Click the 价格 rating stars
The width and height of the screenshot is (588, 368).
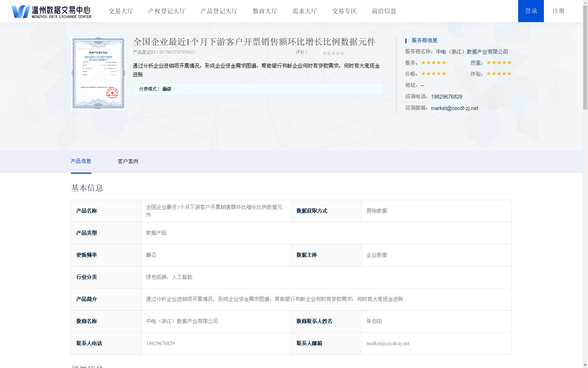(x=434, y=74)
